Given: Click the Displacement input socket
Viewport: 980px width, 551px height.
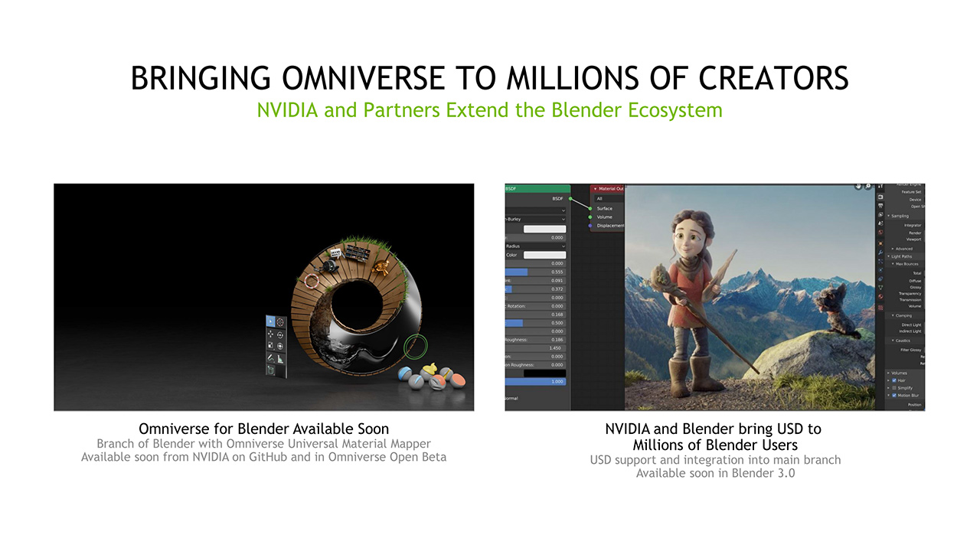Looking at the screenshot, I should pos(590,226).
